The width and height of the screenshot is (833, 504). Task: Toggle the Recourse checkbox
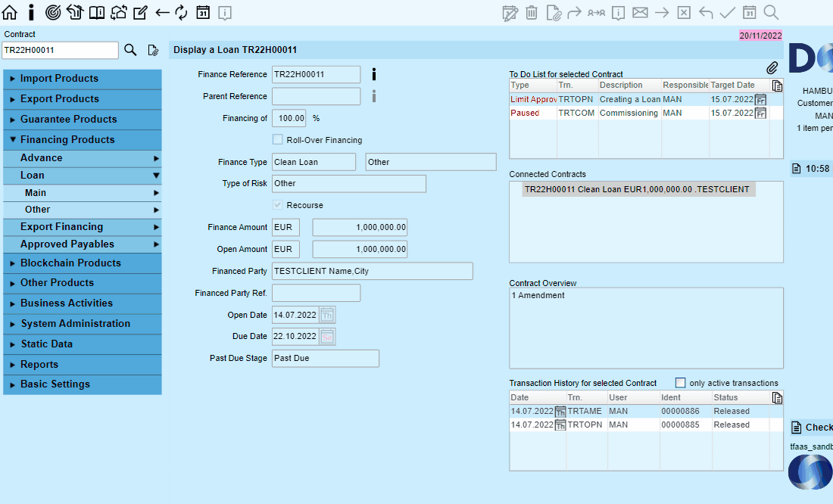tap(277, 205)
